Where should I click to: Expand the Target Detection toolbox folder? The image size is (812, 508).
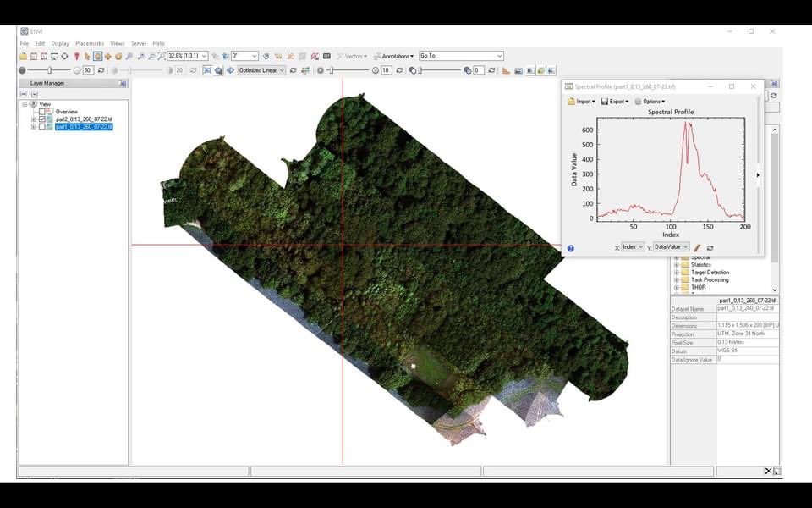[677, 272]
